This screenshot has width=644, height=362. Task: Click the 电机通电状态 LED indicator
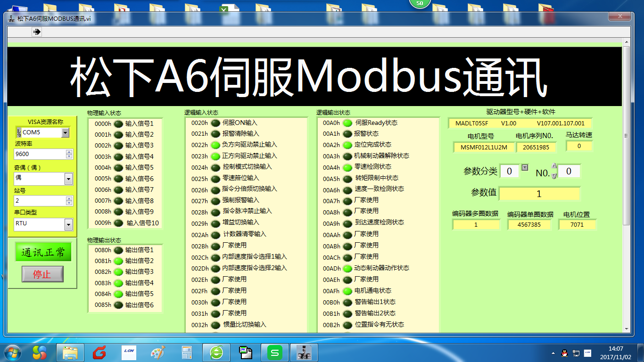[x=347, y=291]
